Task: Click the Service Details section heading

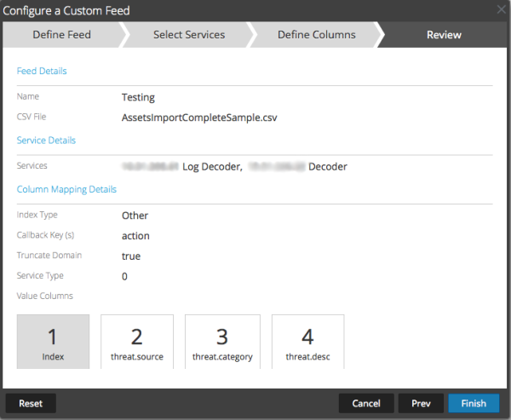Action: pyautogui.click(x=46, y=140)
